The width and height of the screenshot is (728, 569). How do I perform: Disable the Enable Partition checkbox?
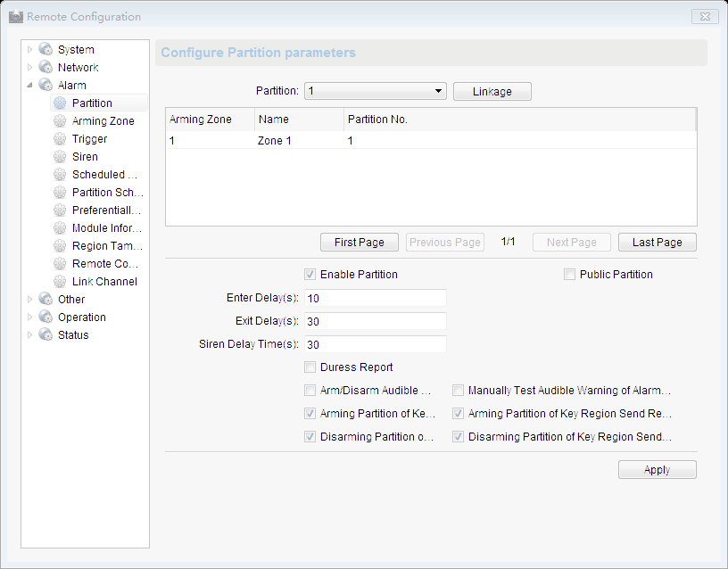310,275
